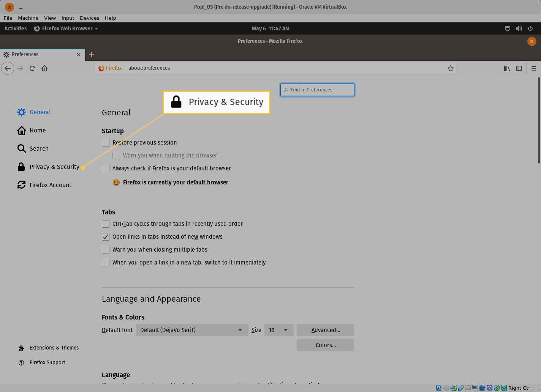Open VirtualBox Input menu
This screenshot has width=541, height=392.
tap(68, 18)
